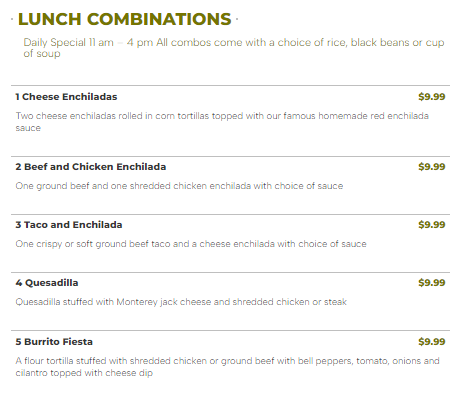Select the 1 Cheese Enchiladas item title
466x396 pixels.
tap(66, 97)
